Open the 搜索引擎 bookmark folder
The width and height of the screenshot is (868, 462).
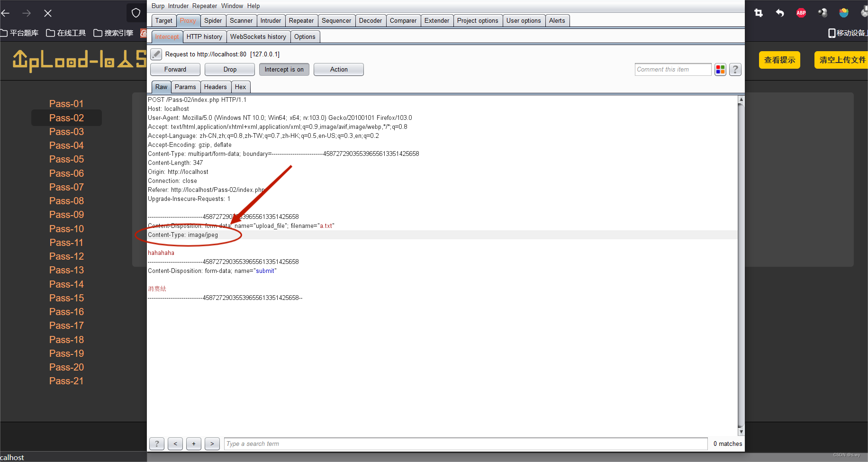(113, 33)
